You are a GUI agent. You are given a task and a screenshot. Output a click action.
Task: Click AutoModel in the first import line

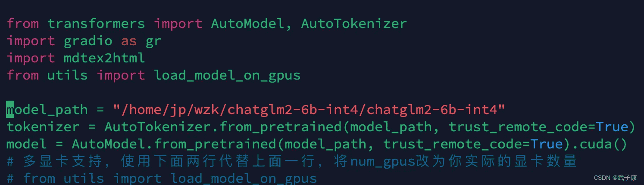(x=247, y=23)
